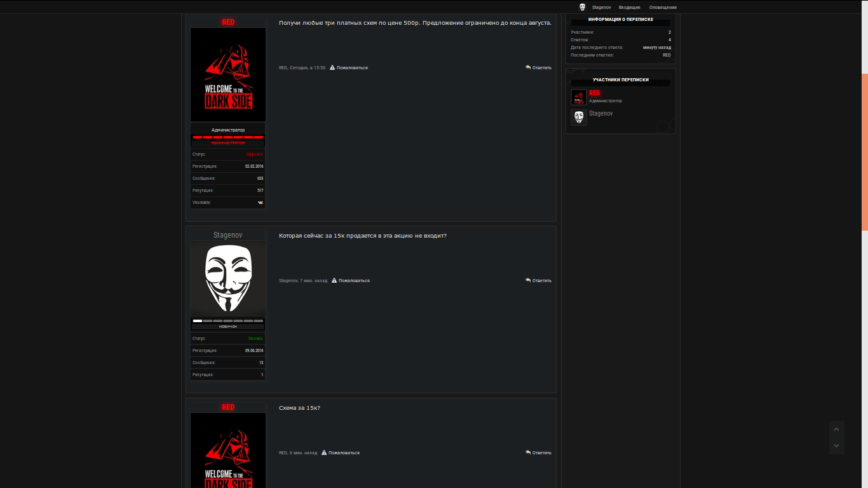This screenshot has height=488, width=868.
Task: Click Stagenov's Guy Fawkes avatar in his post
Action: coord(228,278)
